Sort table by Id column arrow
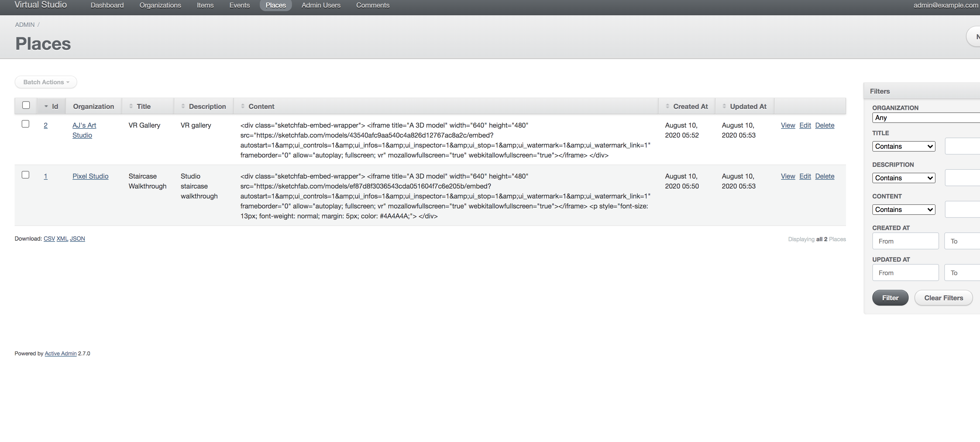980x442 pixels. [x=46, y=106]
